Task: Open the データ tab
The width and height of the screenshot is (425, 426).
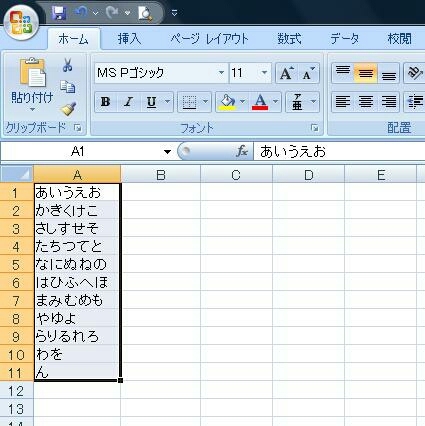Action: (345, 39)
